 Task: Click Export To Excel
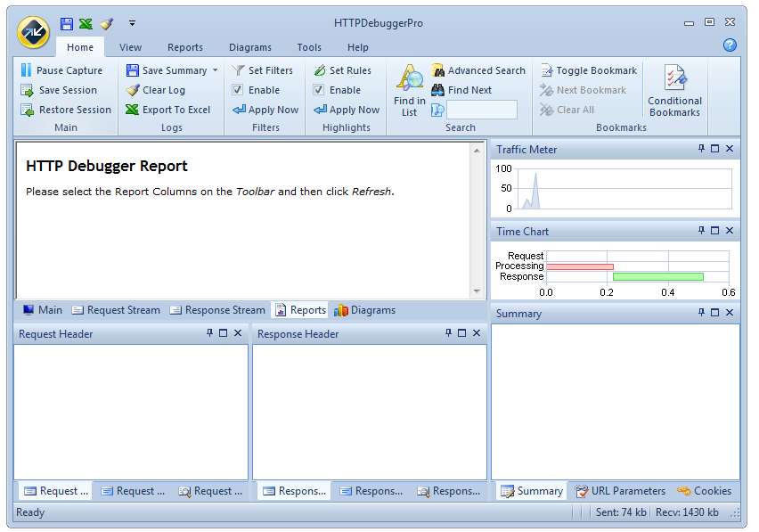[167, 110]
